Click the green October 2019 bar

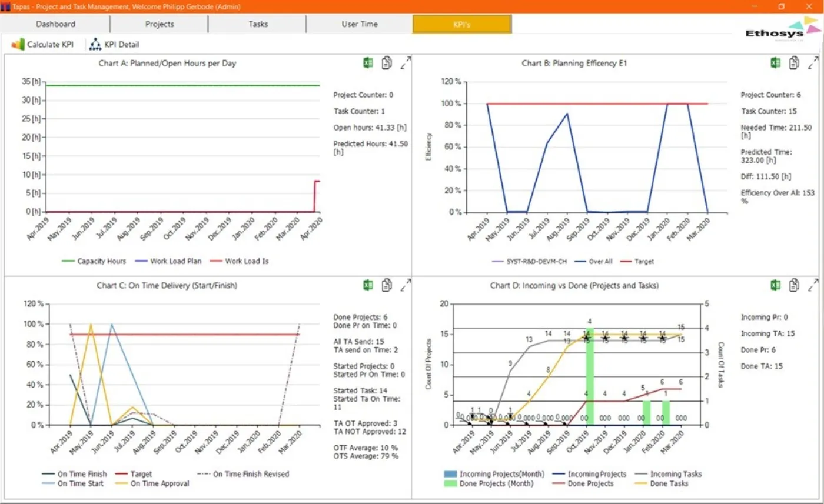coord(589,376)
